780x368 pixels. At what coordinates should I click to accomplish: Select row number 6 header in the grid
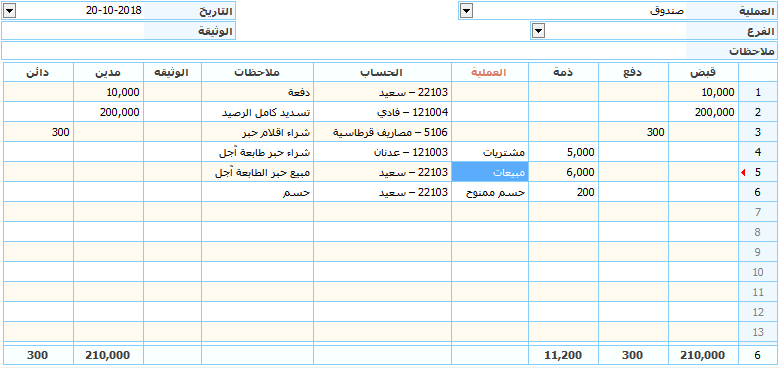click(x=758, y=192)
